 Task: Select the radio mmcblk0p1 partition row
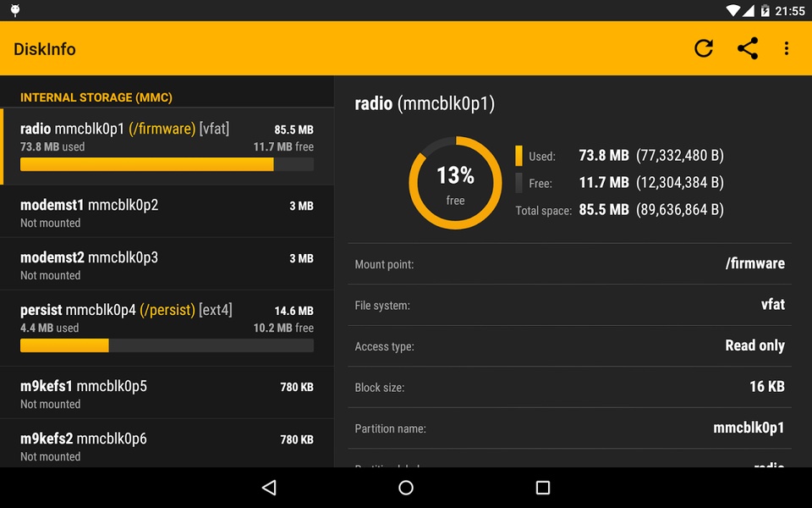click(x=167, y=146)
